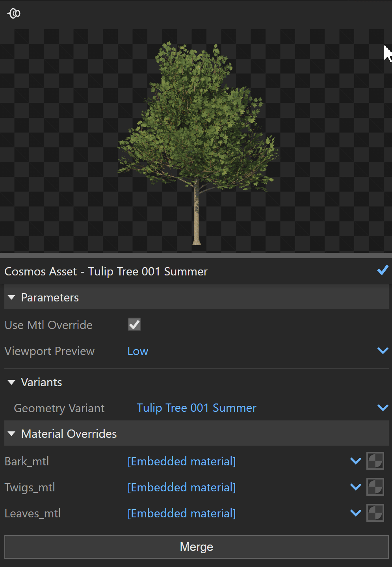392x567 pixels.
Task: Click the blue checkmark beside asset title
Action: coord(383,270)
